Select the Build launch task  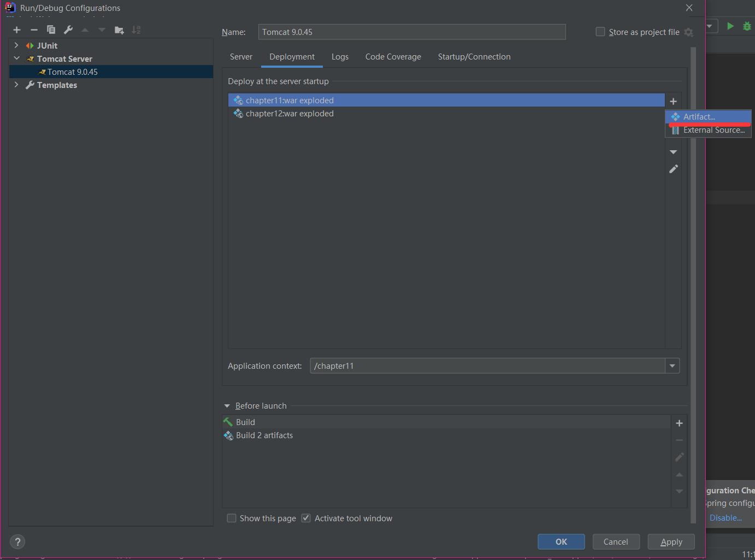[x=446, y=422]
